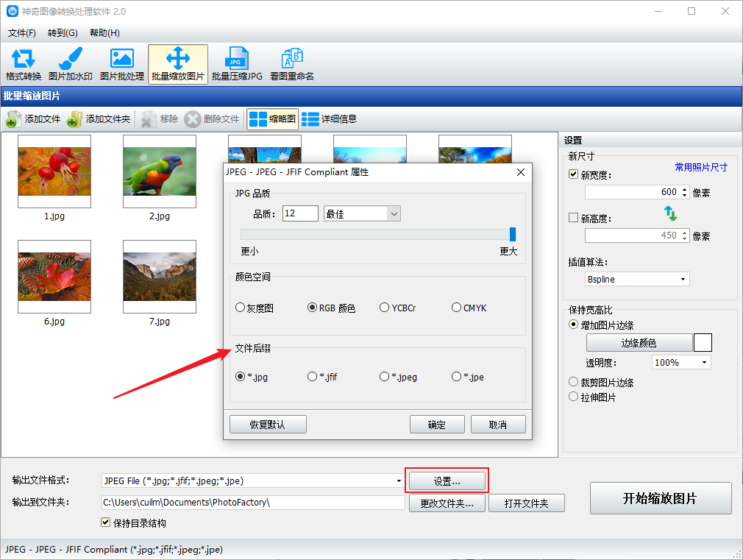Select the RGB 颜色 radio button
The image size is (743, 560).
tap(312, 308)
